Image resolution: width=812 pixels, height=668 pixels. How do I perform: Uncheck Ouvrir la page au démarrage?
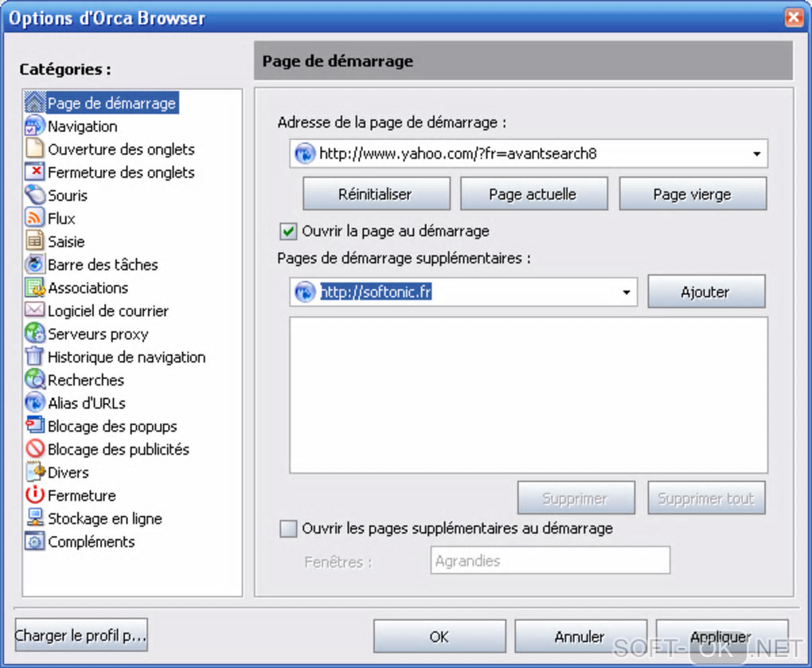pyautogui.click(x=288, y=232)
